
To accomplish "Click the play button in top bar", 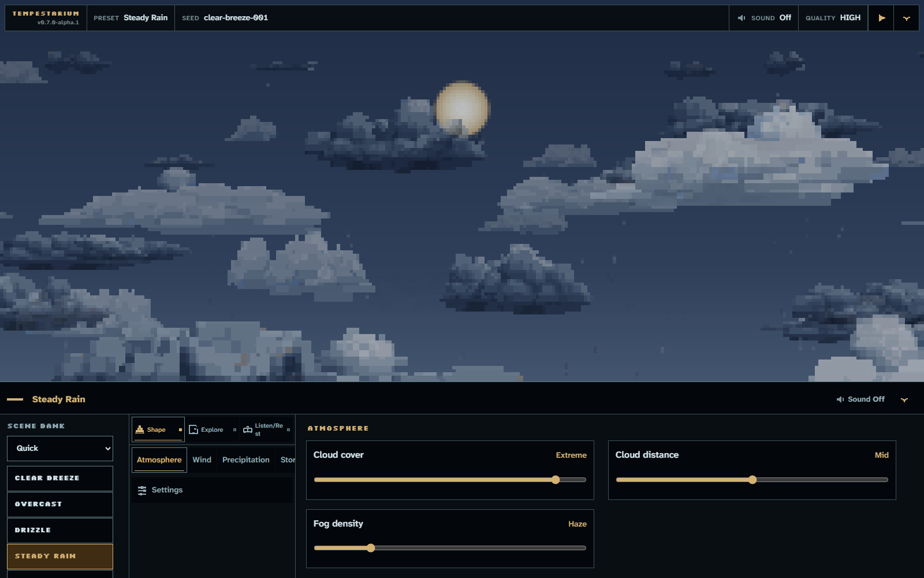I will [881, 18].
